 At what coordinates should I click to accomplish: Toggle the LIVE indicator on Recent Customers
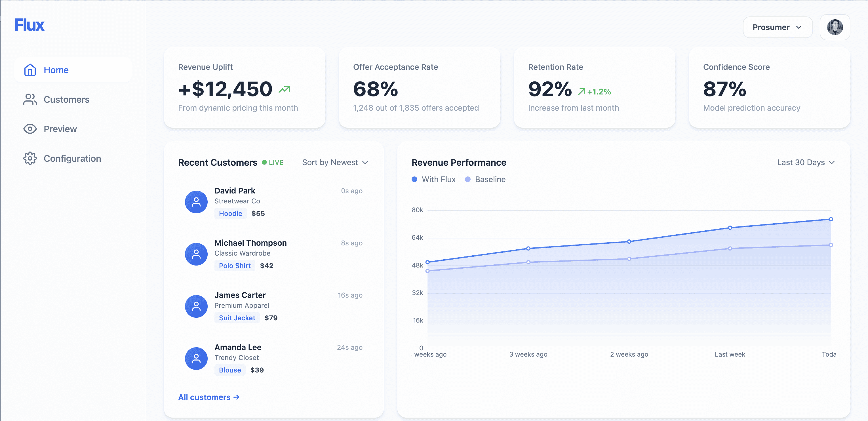(273, 162)
